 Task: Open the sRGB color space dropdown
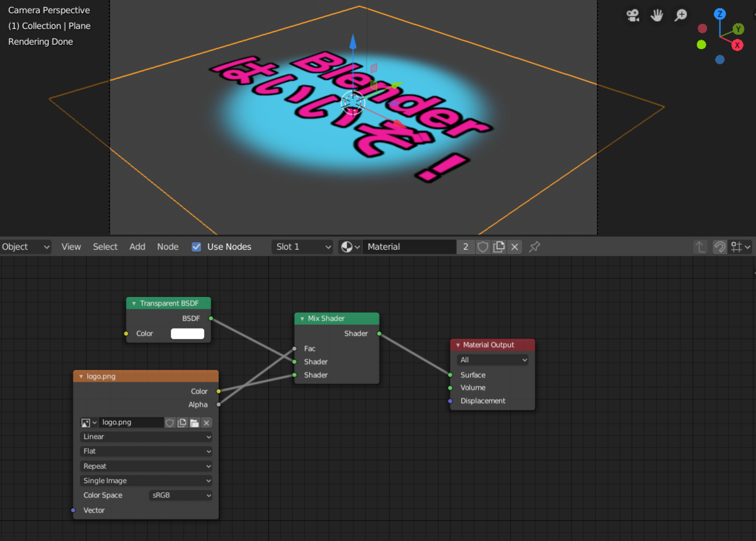[x=181, y=495]
